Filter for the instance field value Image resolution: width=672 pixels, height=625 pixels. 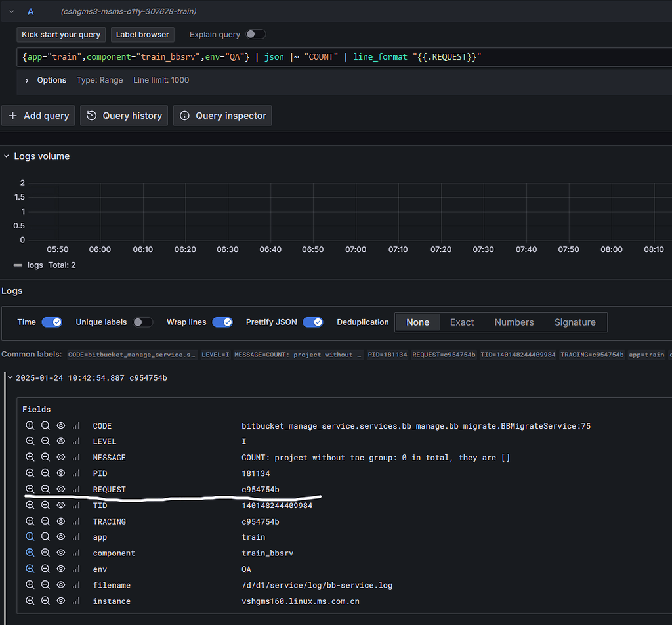pyautogui.click(x=30, y=601)
